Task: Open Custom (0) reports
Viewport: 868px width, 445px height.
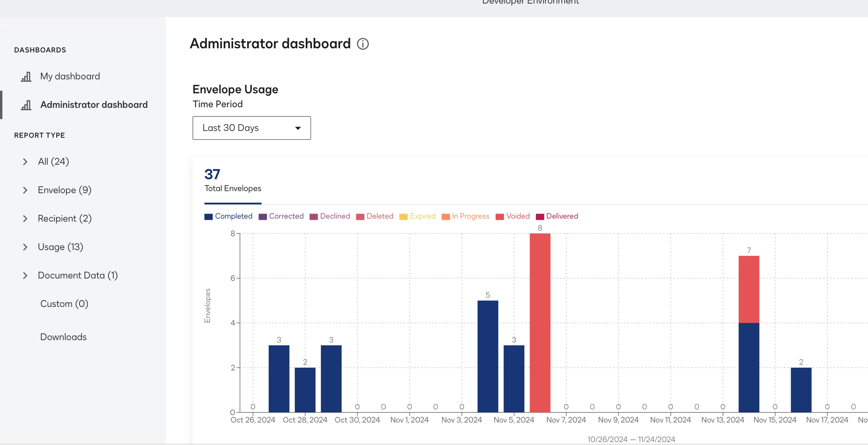Action: pos(64,304)
